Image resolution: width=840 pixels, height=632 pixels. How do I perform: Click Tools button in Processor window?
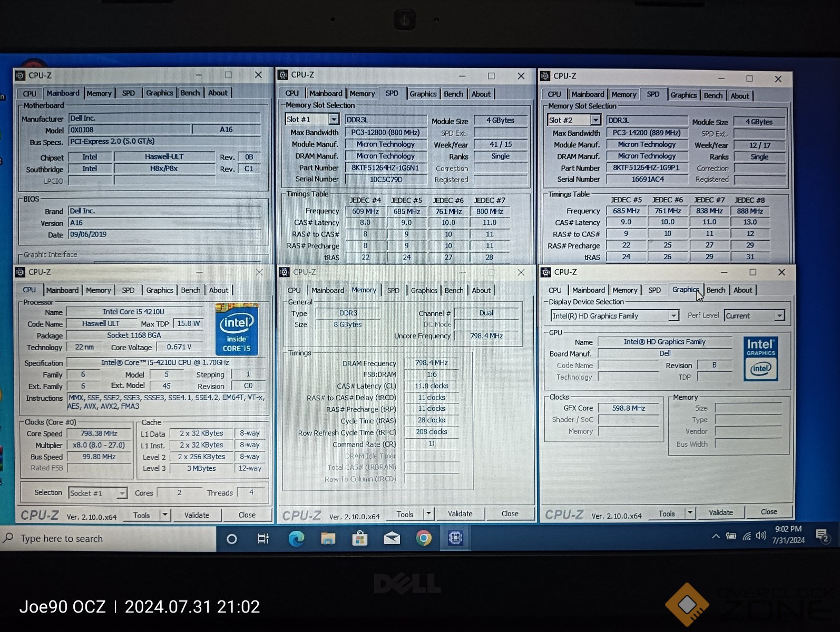click(x=141, y=516)
